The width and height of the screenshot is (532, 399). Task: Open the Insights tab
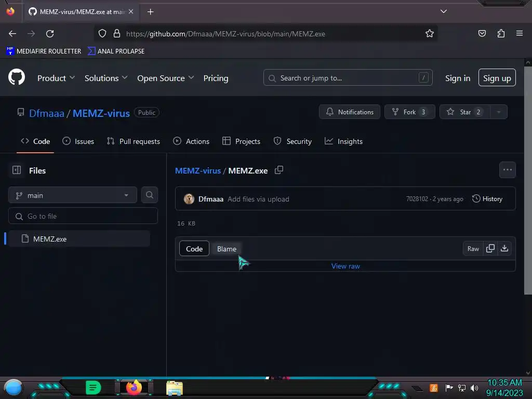tap(344, 141)
